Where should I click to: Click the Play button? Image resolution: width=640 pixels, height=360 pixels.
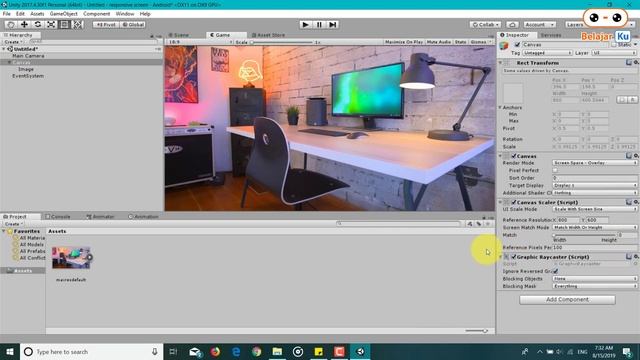coord(305,24)
